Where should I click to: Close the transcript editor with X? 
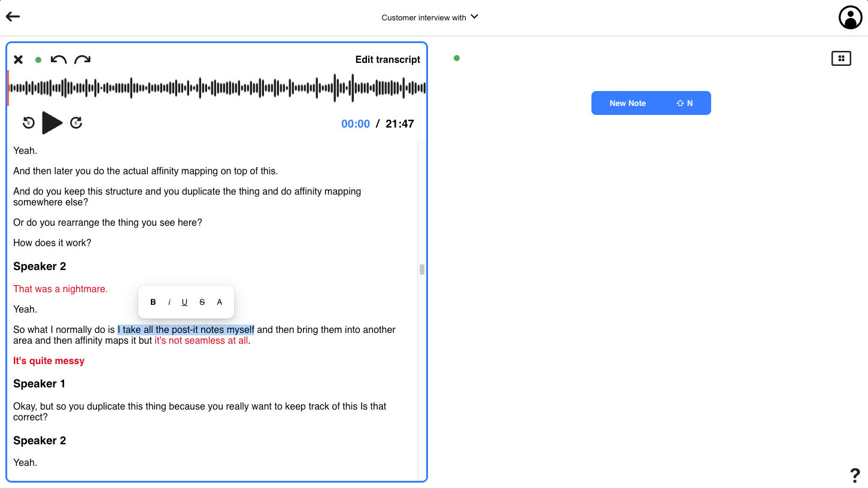coord(19,59)
